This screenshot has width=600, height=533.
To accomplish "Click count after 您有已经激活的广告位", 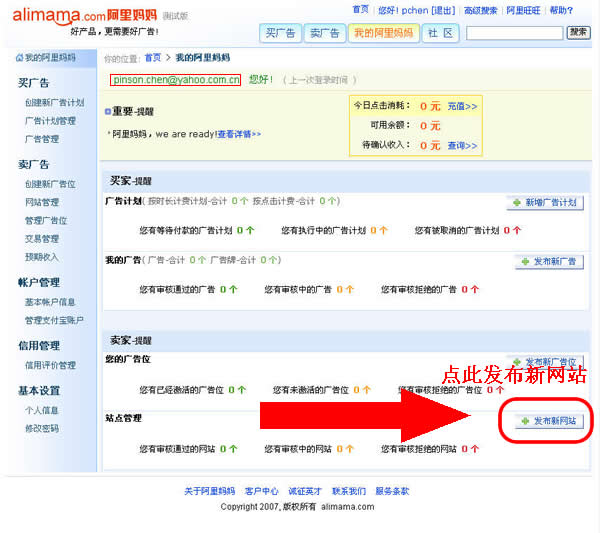I will tap(237, 390).
